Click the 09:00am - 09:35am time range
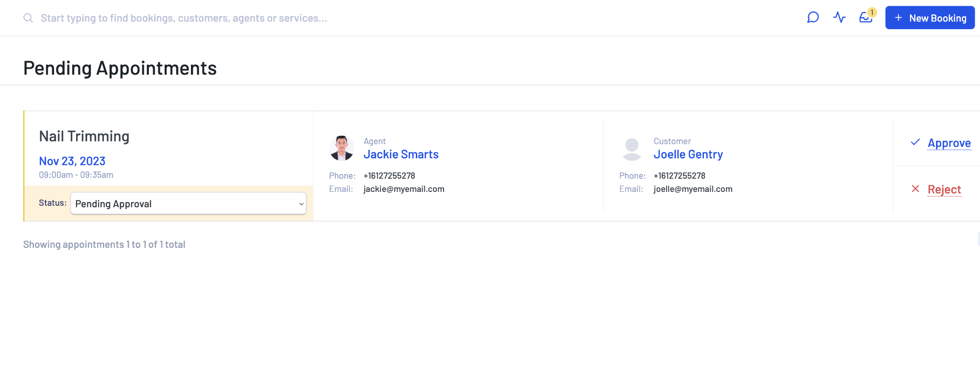The width and height of the screenshot is (980, 368). 76,175
